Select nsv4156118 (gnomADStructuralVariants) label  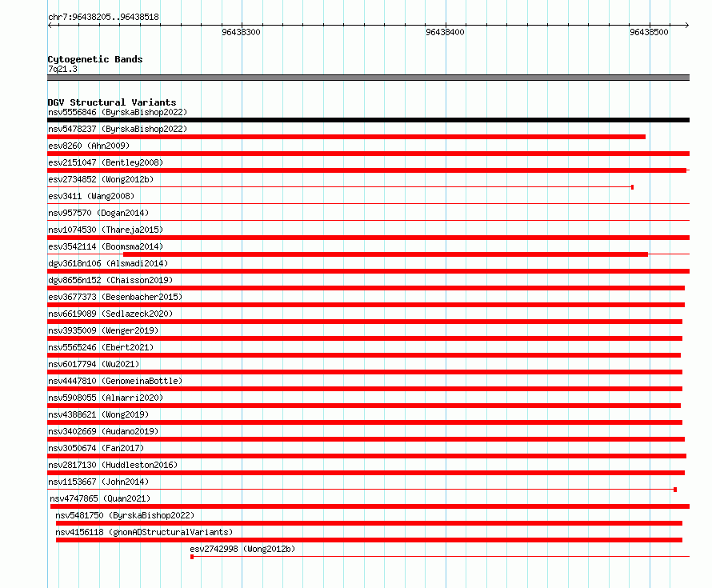tap(144, 532)
